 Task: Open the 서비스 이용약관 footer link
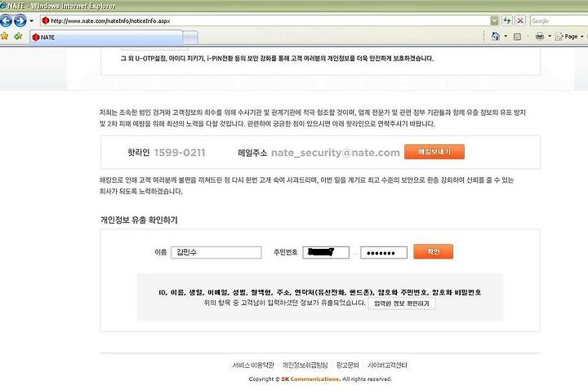(253, 365)
